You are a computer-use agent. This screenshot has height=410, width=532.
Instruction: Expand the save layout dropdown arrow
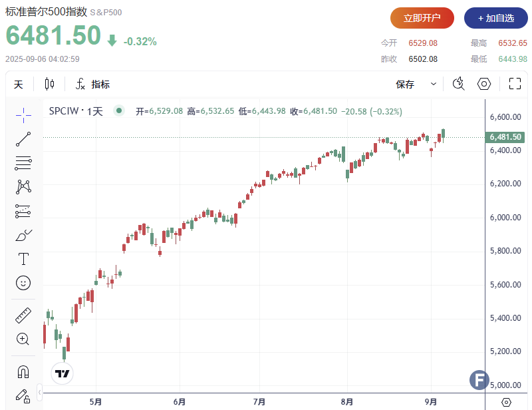coord(434,84)
